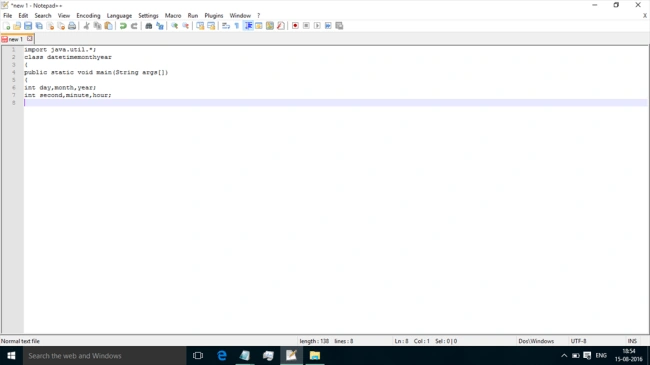Undo last edit with green arrow

pos(123,26)
